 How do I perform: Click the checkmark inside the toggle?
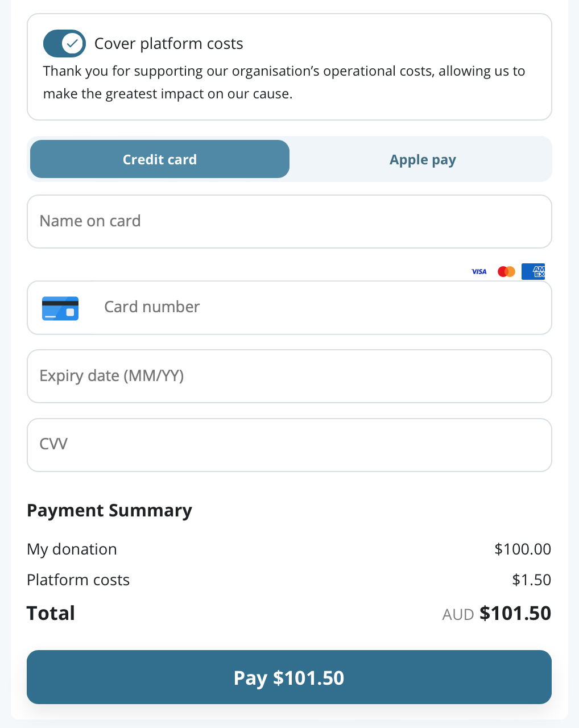click(x=73, y=43)
